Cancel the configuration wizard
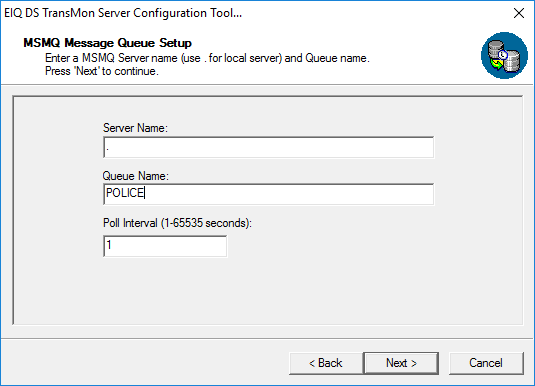 click(x=486, y=363)
